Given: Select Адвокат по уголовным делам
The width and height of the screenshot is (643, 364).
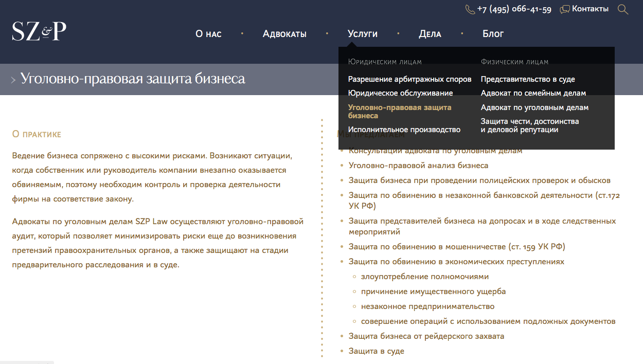Looking at the screenshot, I should click(x=535, y=107).
